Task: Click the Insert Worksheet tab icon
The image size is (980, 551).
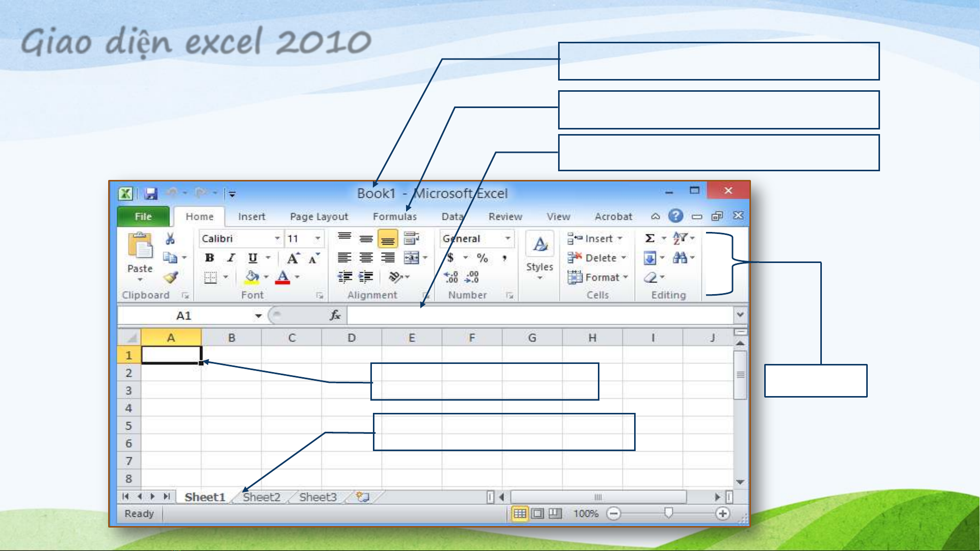Action: pos(363,497)
